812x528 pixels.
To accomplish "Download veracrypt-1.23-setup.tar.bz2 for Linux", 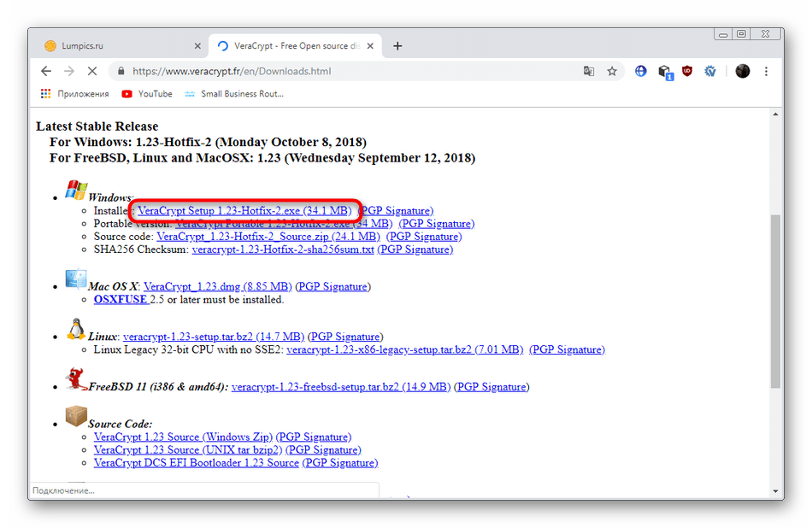I will [x=214, y=337].
